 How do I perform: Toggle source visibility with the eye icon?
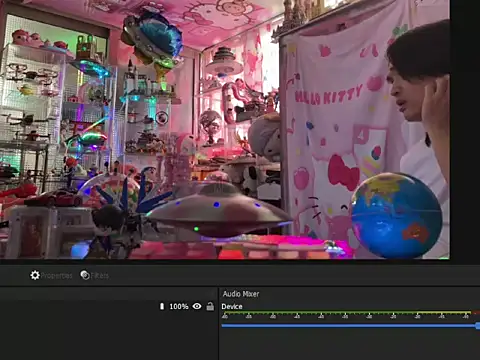197,306
